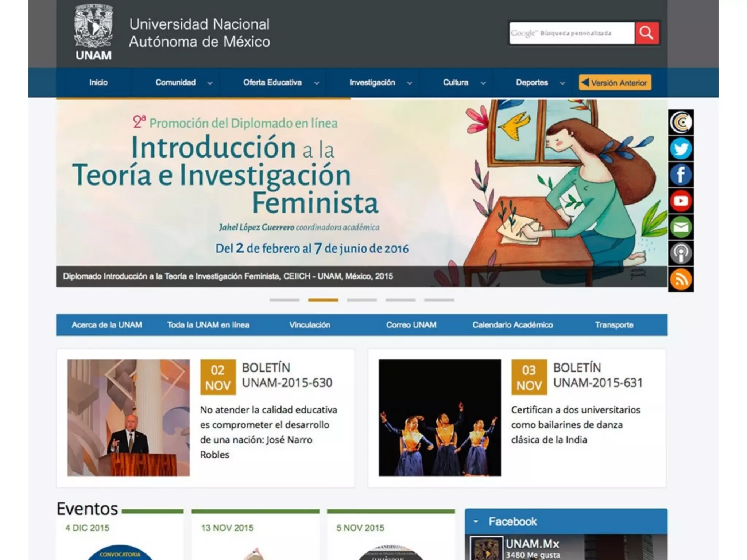Open the orange RSS feed icon

pos(681,279)
